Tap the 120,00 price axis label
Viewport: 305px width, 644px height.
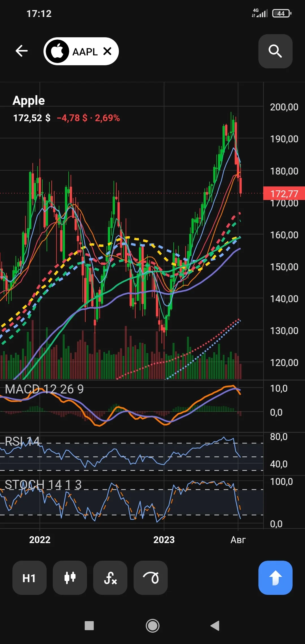coord(284,363)
